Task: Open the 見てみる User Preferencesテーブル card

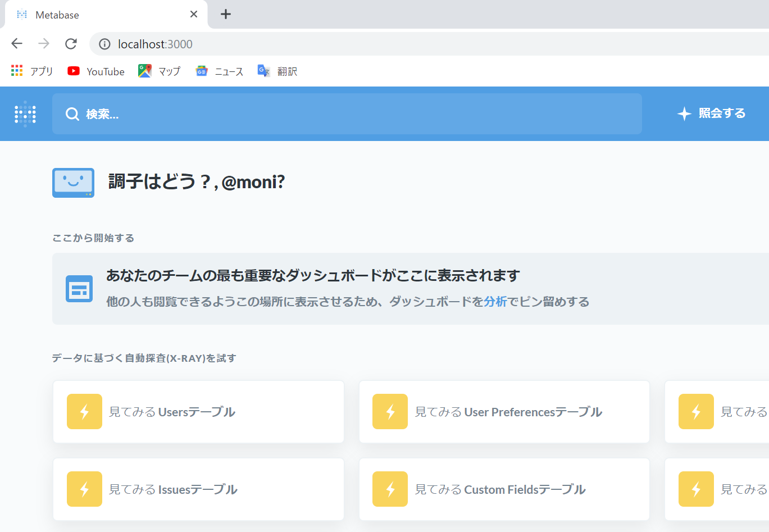Action: [504, 412]
